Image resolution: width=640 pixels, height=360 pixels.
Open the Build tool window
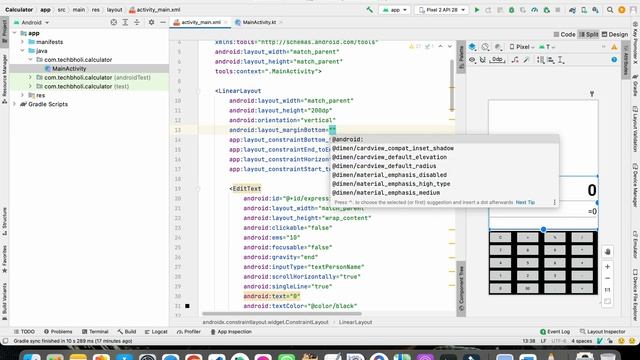(127, 332)
